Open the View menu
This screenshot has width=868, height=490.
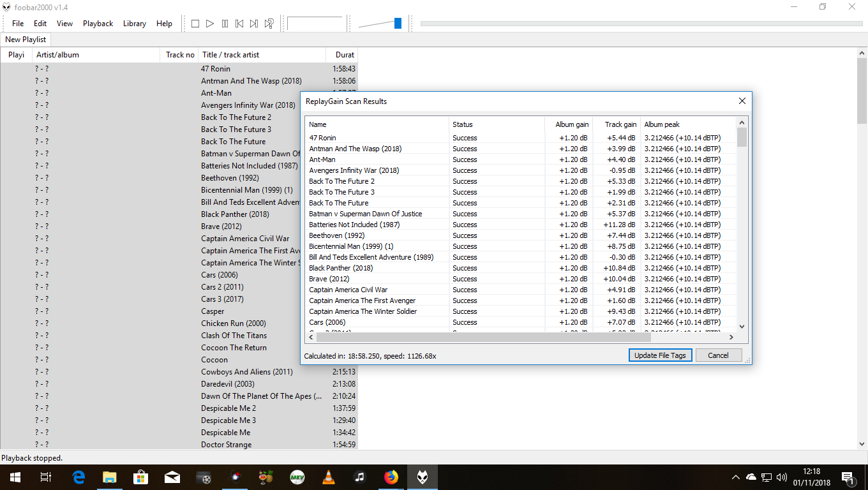[x=64, y=24]
